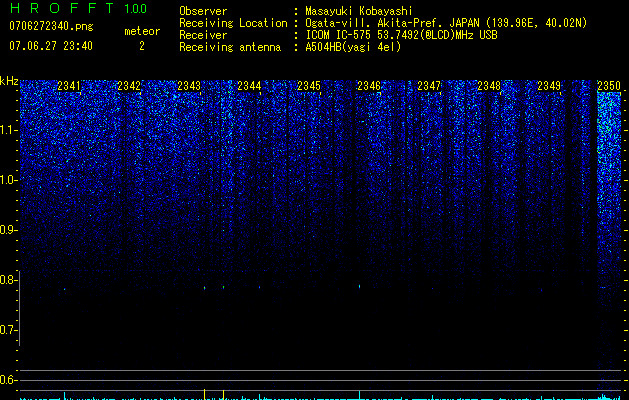The image size is (629, 400).
Task: Click antenna value A504HB(yagi 4el)
Action: pyautogui.click(x=353, y=47)
